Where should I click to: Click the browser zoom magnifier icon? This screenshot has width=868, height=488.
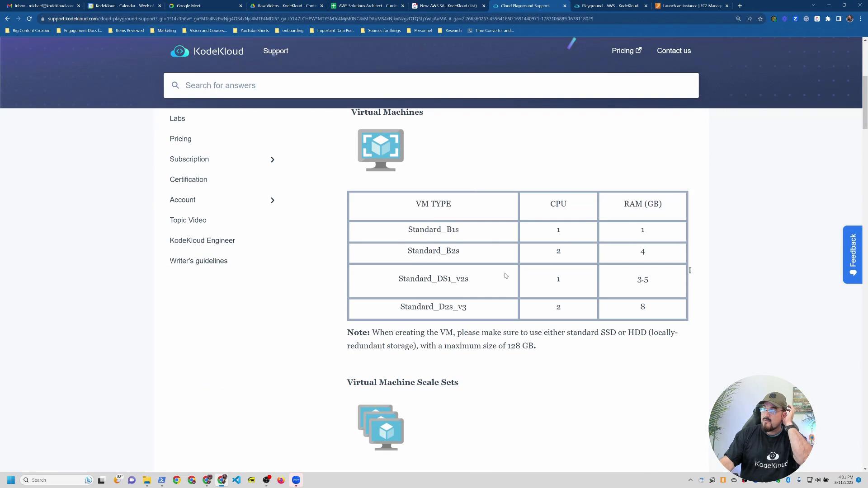[738, 19]
